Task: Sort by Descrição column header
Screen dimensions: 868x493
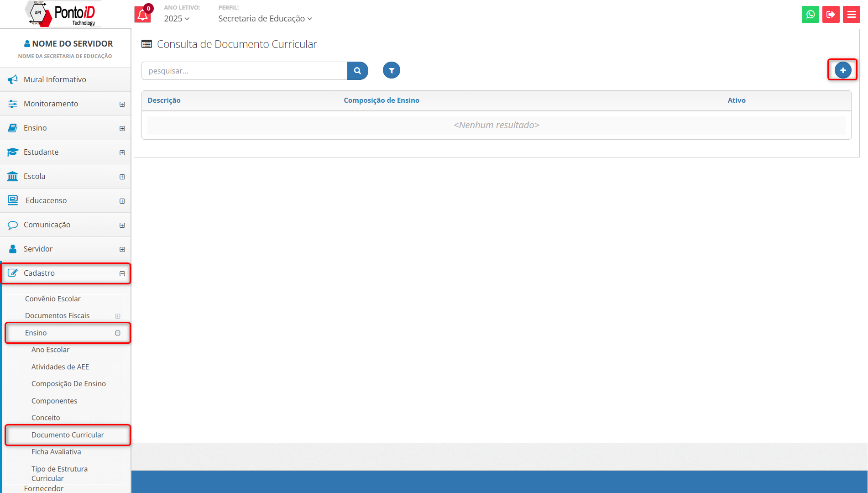Action: (164, 100)
